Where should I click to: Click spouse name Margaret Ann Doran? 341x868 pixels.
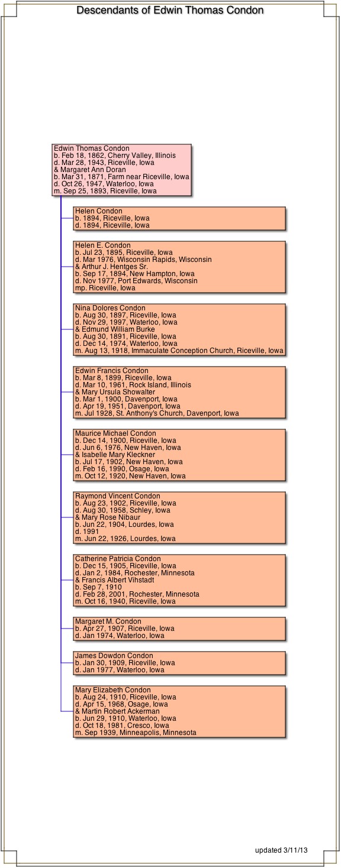[x=93, y=170]
